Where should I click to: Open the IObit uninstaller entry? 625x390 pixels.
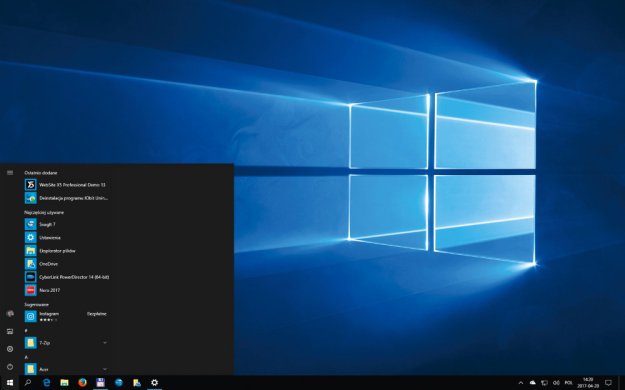point(66,198)
